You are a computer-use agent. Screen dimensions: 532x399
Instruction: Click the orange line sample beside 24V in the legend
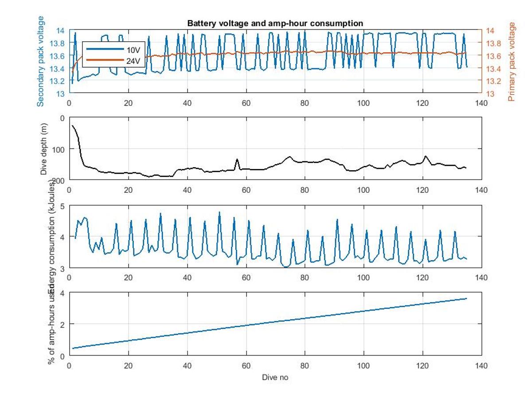point(105,60)
